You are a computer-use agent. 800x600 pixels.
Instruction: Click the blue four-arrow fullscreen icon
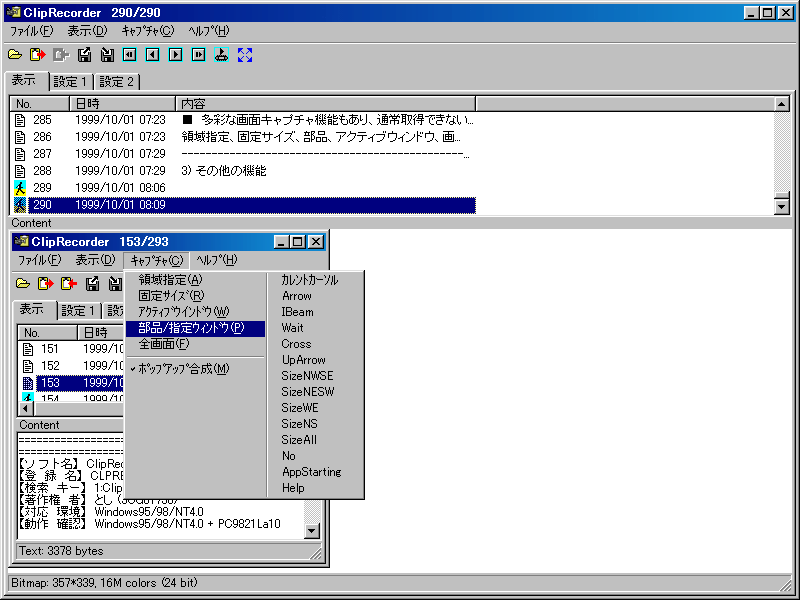(245, 55)
